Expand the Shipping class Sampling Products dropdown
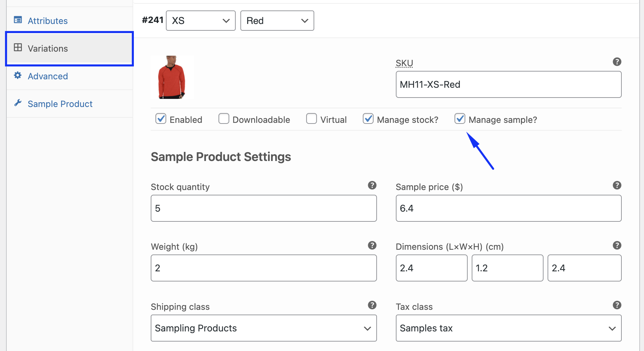 (263, 328)
